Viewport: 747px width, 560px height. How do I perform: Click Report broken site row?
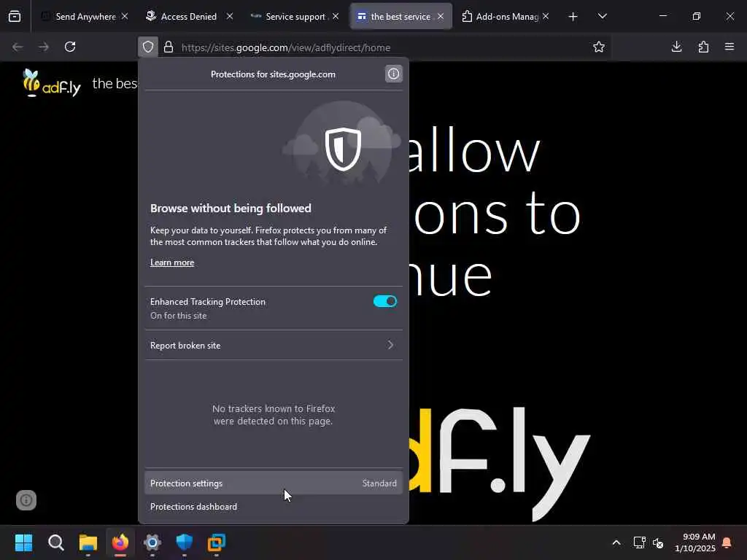(274, 345)
